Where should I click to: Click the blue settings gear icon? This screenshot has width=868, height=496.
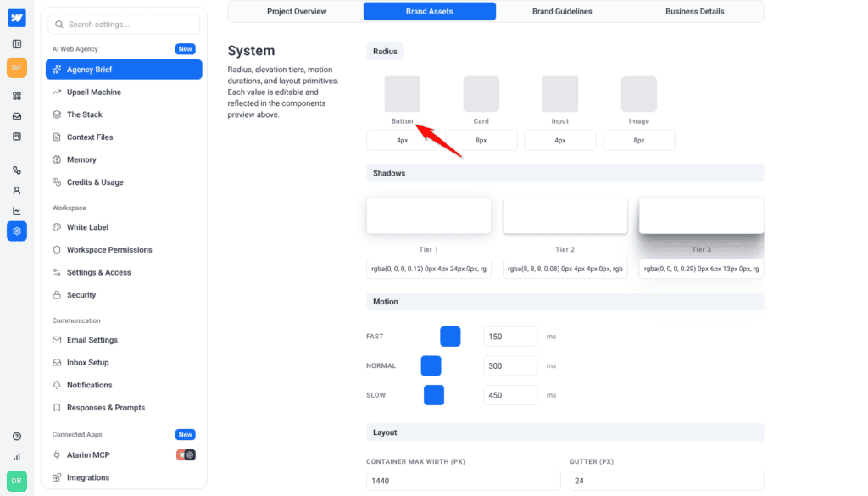(x=17, y=231)
